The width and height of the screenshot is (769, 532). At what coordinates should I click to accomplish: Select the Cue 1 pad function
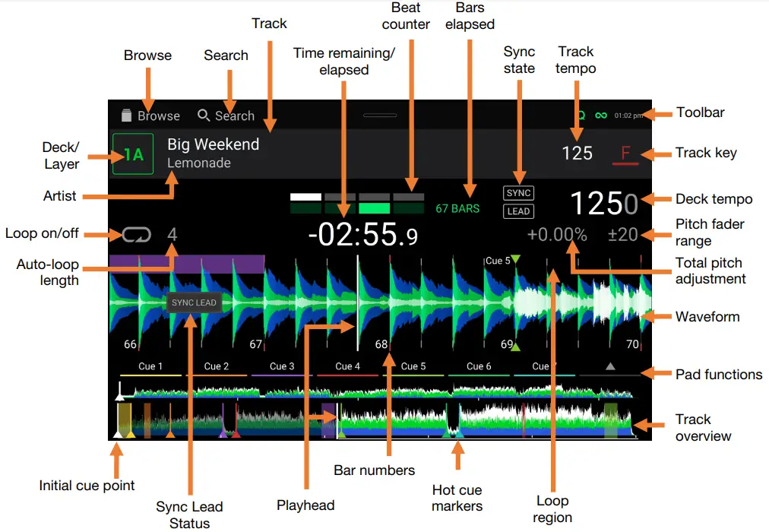click(150, 367)
